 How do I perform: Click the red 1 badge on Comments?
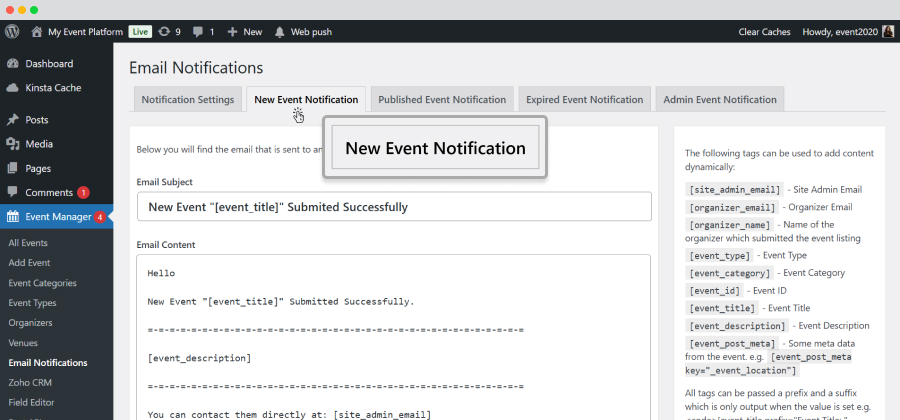coord(83,193)
